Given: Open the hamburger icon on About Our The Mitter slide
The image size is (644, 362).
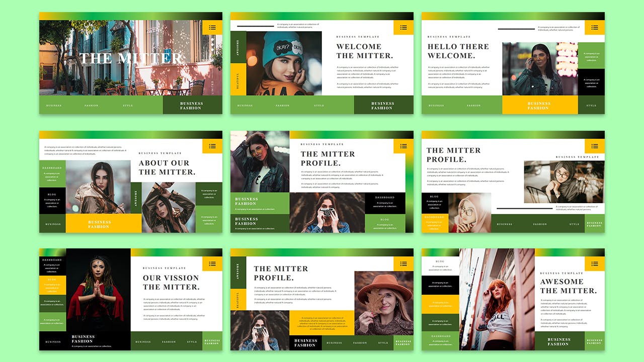Looking at the screenshot, I should [x=212, y=146].
